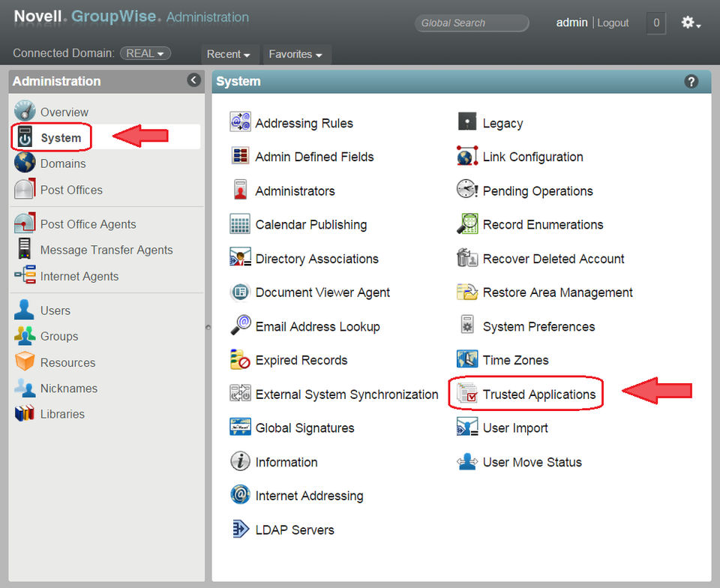Viewport: 720px width, 588px height.
Task: Open the Trusted Applications link
Action: 539,394
